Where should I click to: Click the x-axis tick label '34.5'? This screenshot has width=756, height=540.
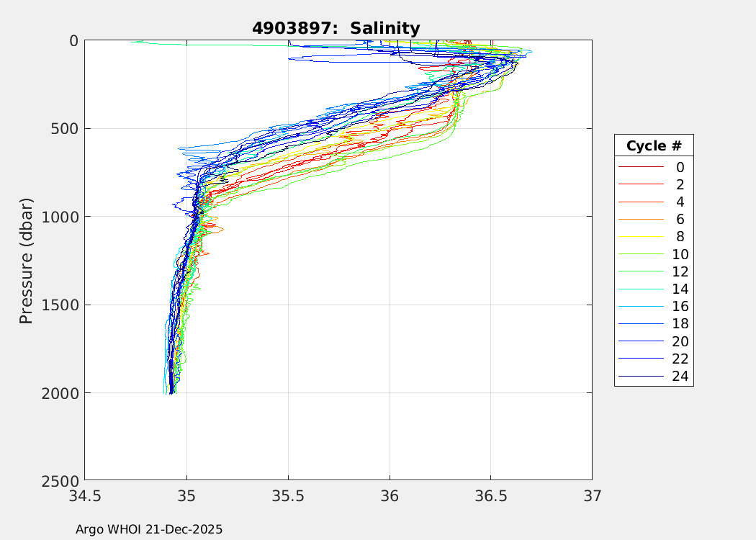tap(85, 495)
